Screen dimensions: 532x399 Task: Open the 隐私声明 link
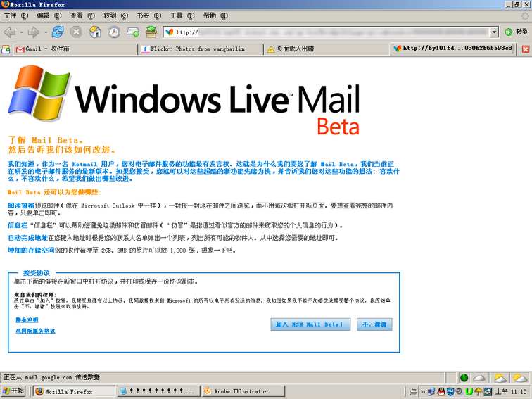tap(27, 320)
